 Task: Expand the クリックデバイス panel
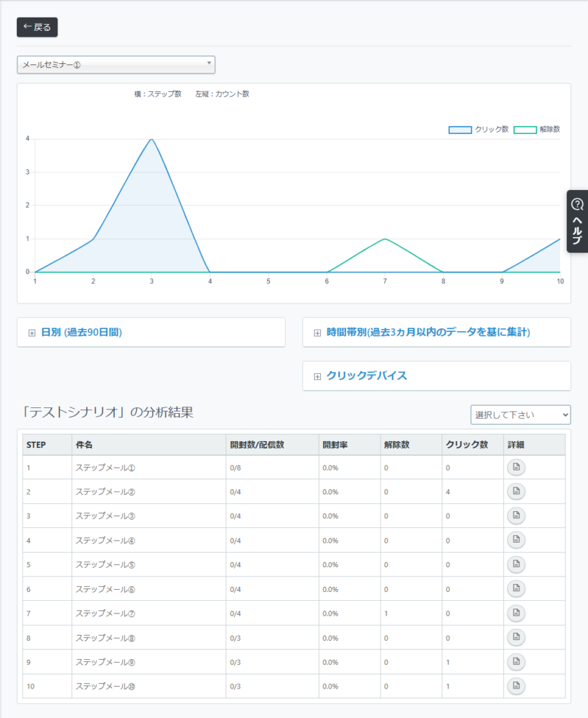pos(437,376)
